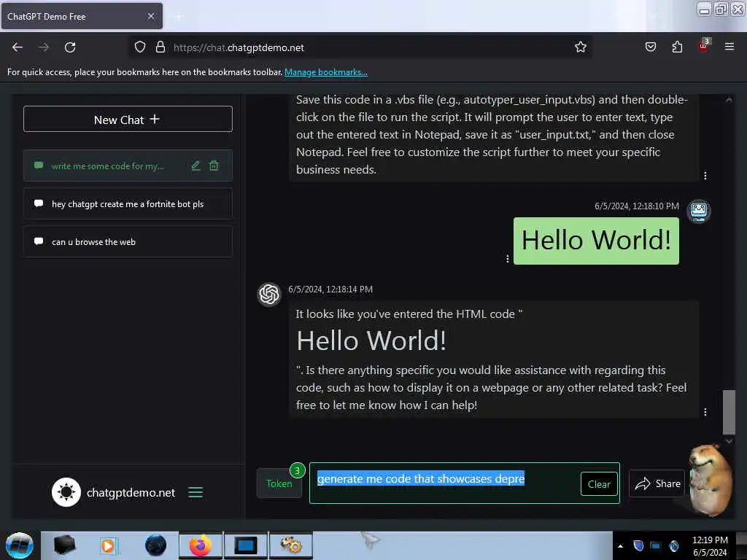Click the browser Back arrow
This screenshot has width=747, height=560.
[x=18, y=47]
